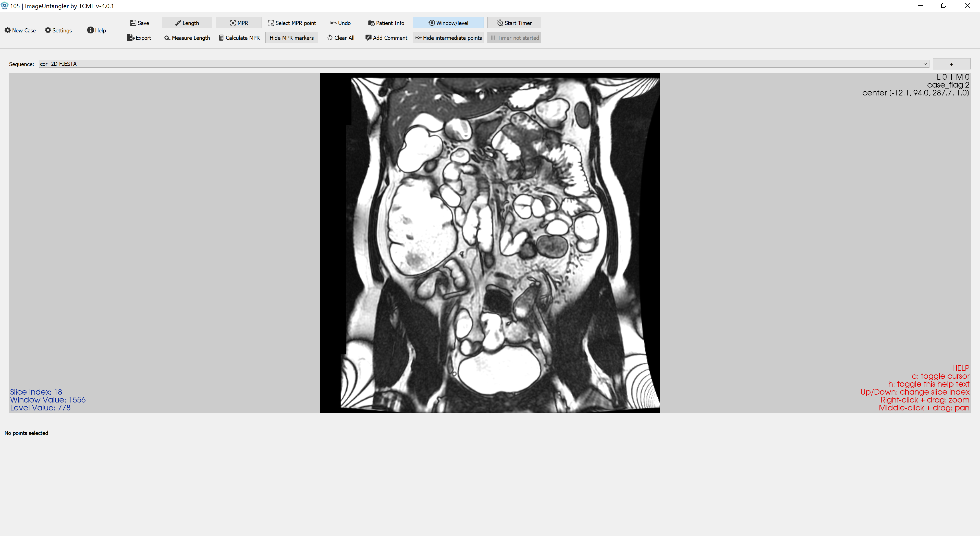This screenshot has width=980, height=536.
Task: Start a New Case
Action: pyautogui.click(x=20, y=30)
